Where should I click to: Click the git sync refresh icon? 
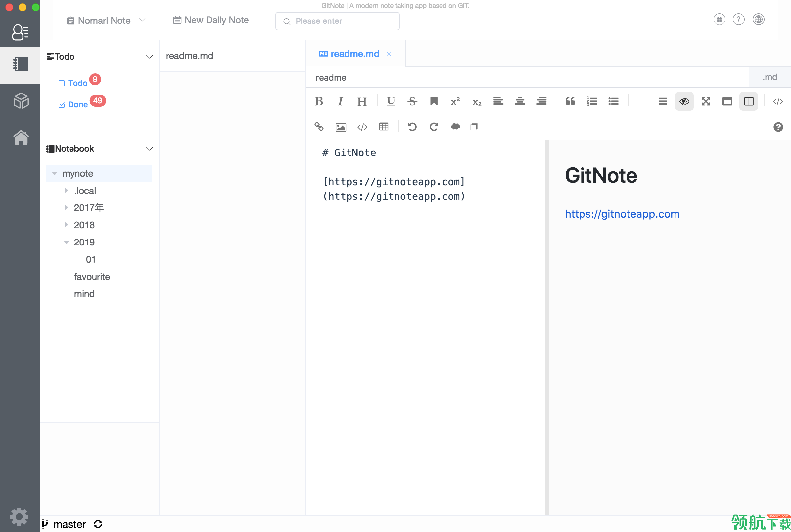click(98, 524)
